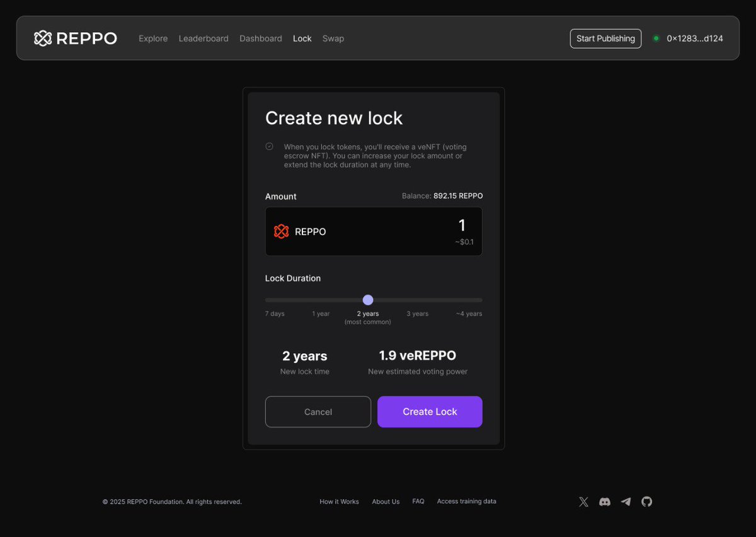Screen dimensions: 756x537
Task: Click the 1.9 veREPPO voting power value
Action: pos(418,356)
